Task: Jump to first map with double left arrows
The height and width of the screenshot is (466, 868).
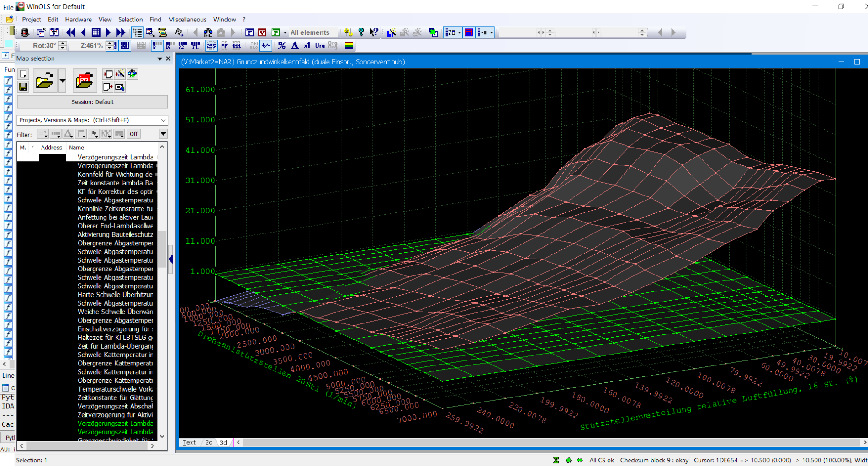Action: click(70, 32)
